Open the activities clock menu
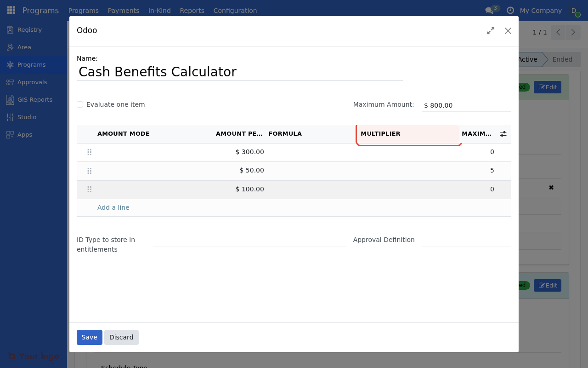The width and height of the screenshot is (588, 368). (x=510, y=10)
